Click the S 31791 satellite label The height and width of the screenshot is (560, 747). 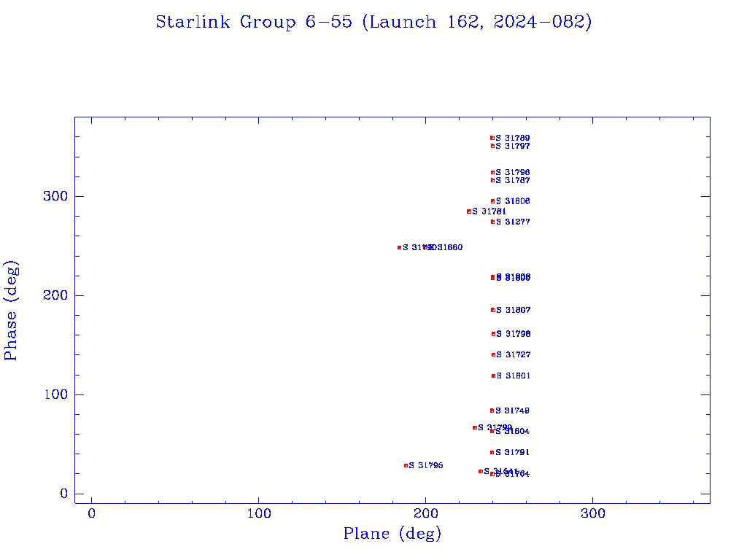click(x=512, y=452)
